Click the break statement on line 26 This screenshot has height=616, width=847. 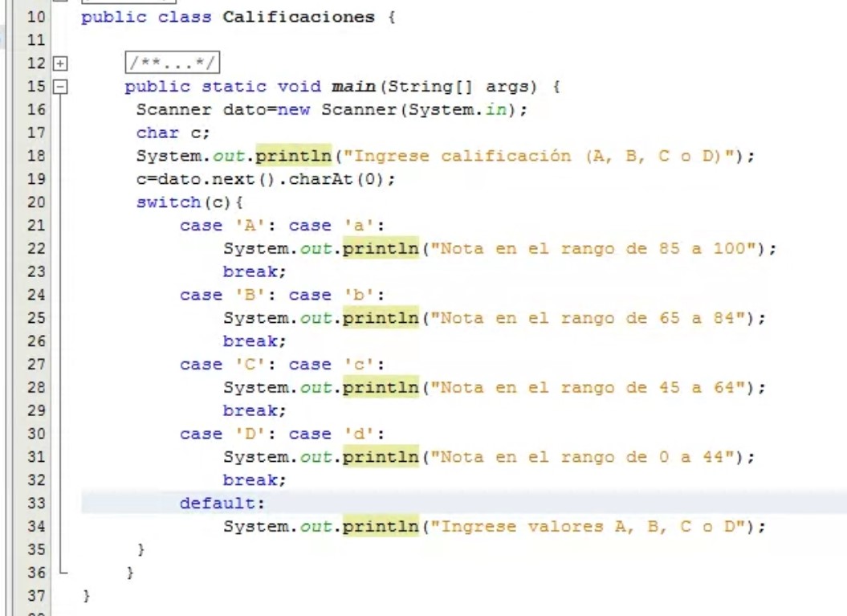click(x=255, y=341)
